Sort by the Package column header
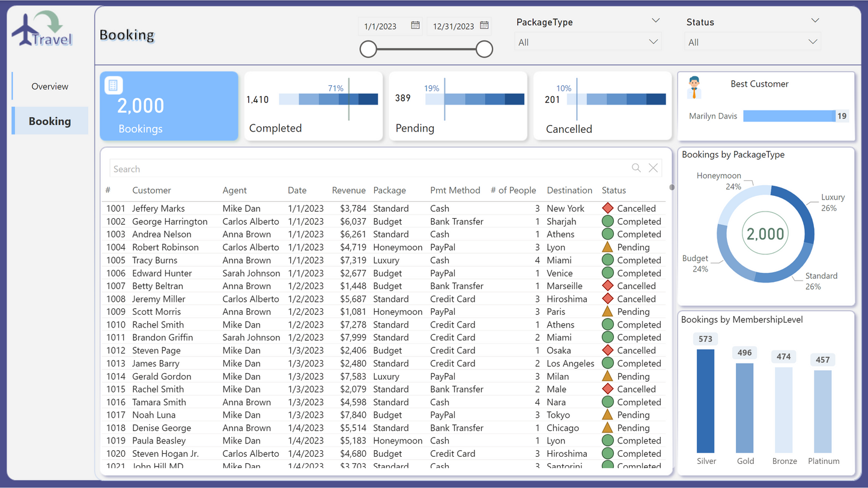The image size is (868, 488). pyautogui.click(x=389, y=190)
